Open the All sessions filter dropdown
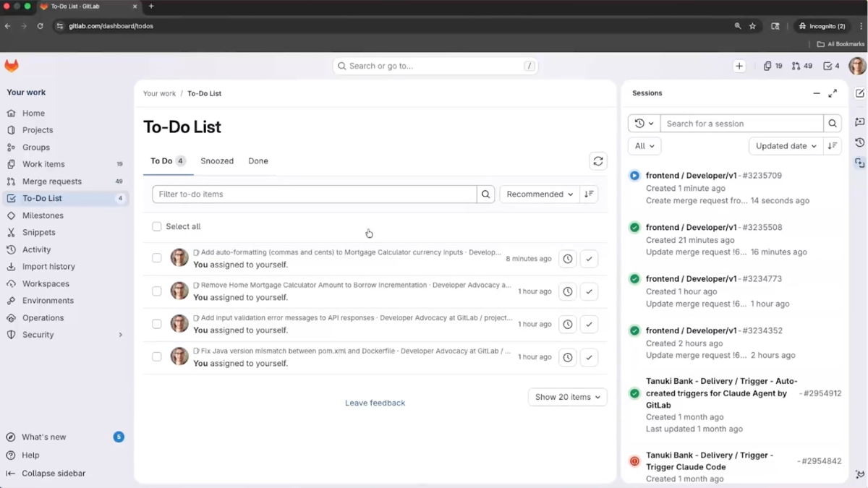 click(x=644, y=146)
